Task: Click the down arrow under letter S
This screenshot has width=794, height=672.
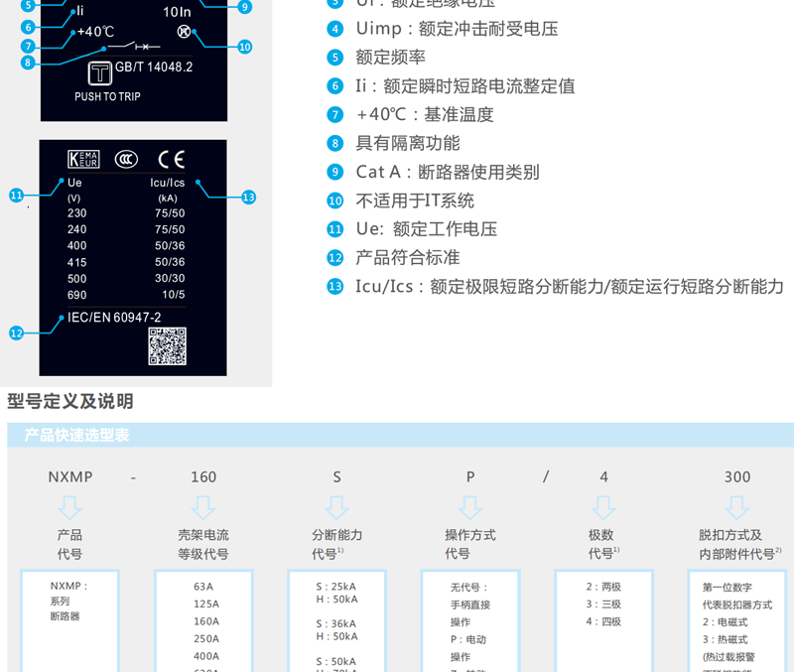Action: click(x=336, y=507)
